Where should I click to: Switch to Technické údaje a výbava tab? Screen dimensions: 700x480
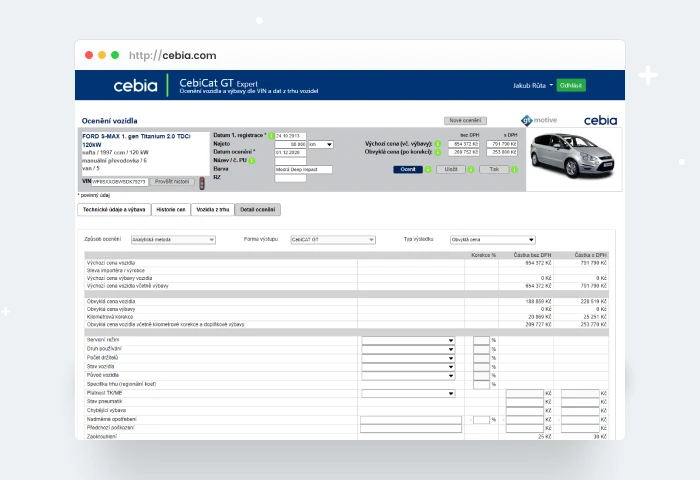click(x=114, y=209)
